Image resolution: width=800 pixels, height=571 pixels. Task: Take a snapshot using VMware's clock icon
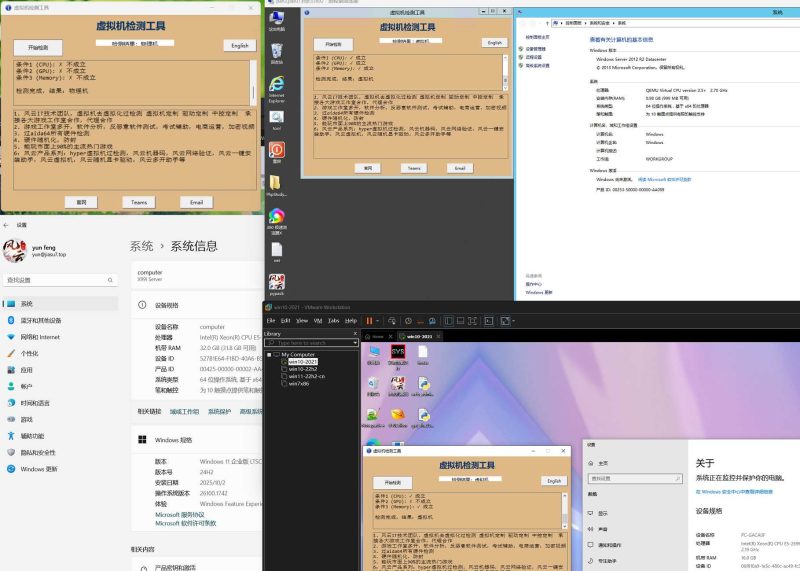pos(408,321)
